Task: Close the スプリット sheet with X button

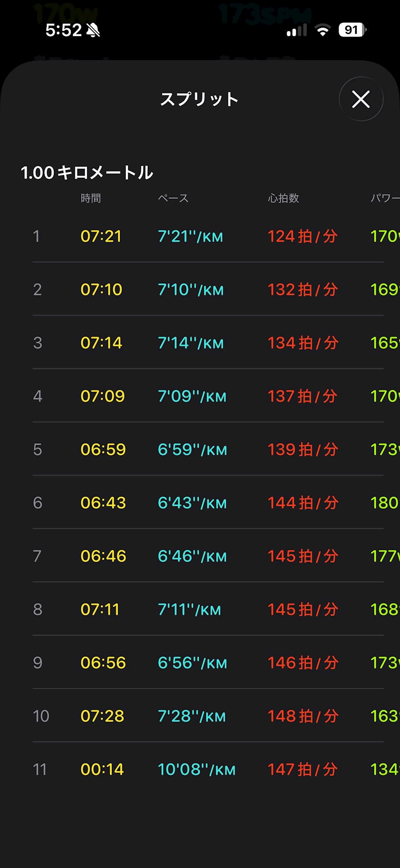Action: click(361, 99)
